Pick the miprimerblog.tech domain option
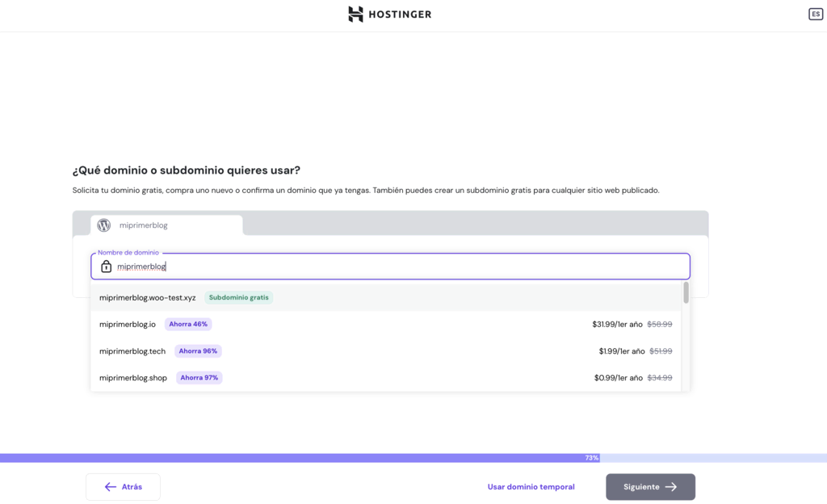 (x=132, y=351)
